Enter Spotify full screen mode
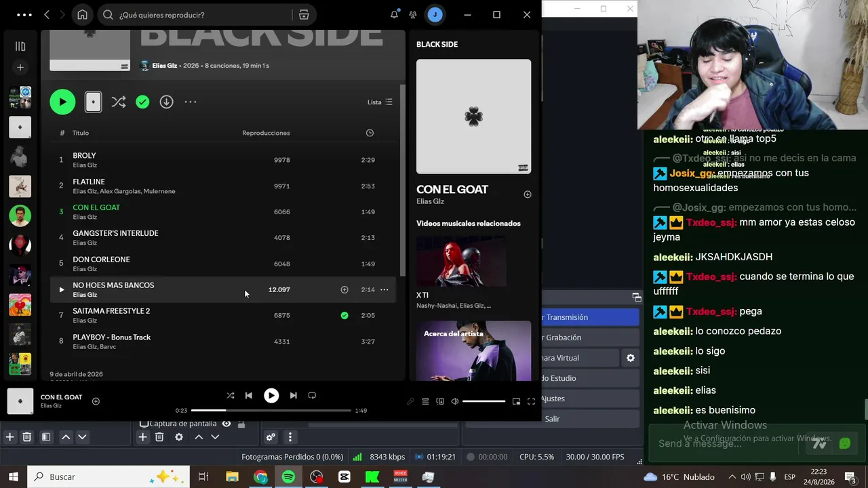Viewport: 868px width, 488px height. pos(531,401)
